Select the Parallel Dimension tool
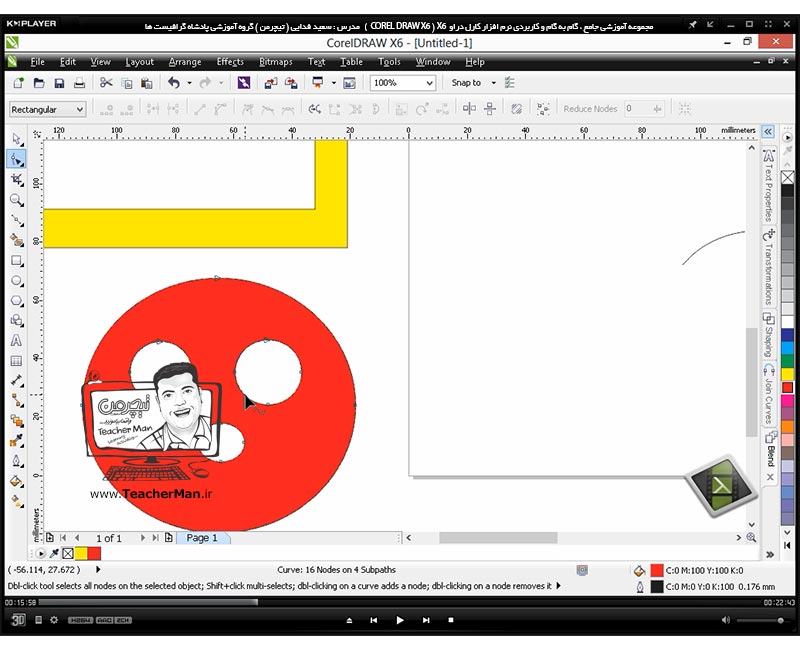The height and width of the screenshot is (650, 800). pyautogui.click(x=16, y=381)
